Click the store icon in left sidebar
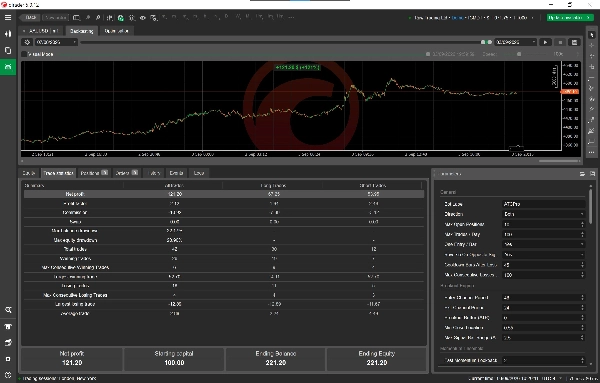Viewport: 600px width, 383px height. pyautogui.click(x=8, y=326)
